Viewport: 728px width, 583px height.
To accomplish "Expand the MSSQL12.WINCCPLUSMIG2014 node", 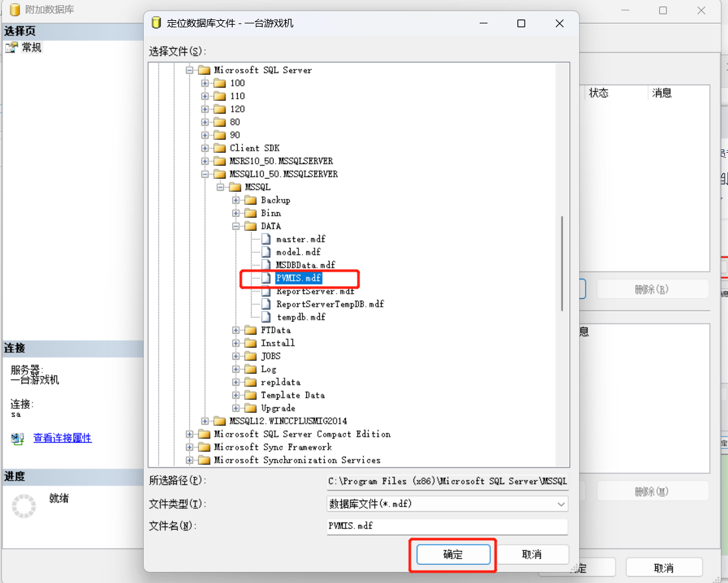I will (205, 421).
